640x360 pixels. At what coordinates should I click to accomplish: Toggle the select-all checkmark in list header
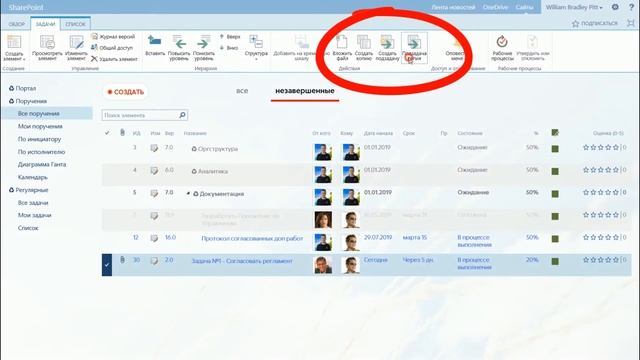[x=107, y=133]
